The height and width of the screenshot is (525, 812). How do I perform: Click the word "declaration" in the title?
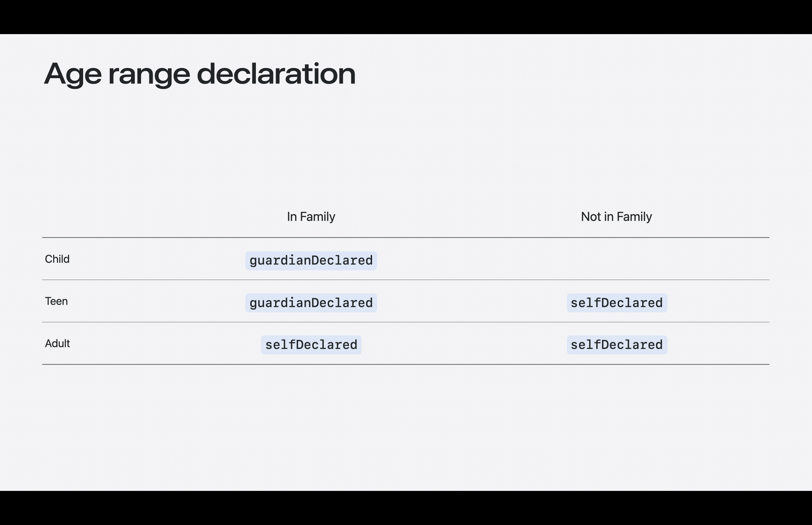(x=276, y=73)
